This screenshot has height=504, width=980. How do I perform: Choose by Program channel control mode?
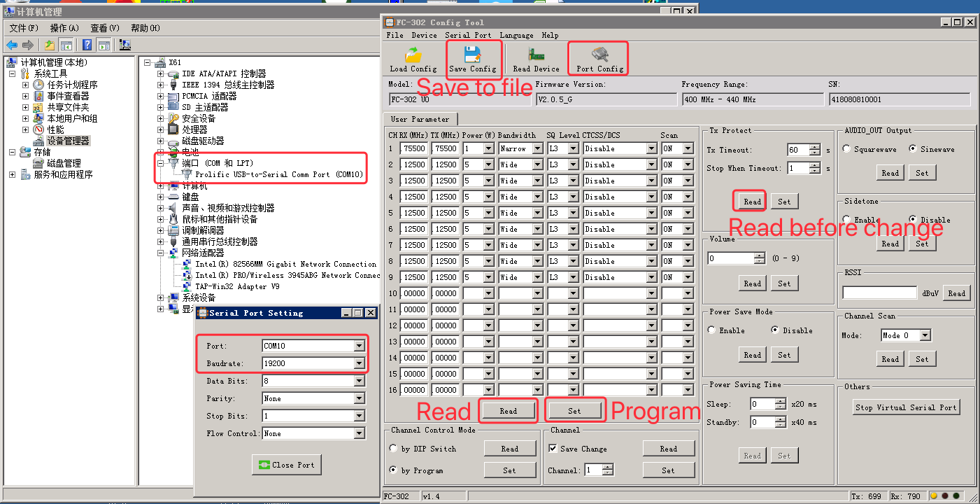pos(394,470)
